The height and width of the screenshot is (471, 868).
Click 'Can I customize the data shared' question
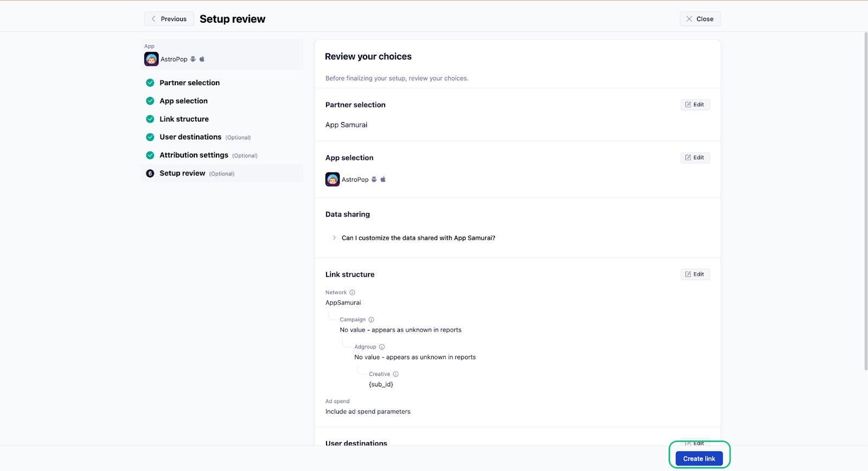point(418,238)
